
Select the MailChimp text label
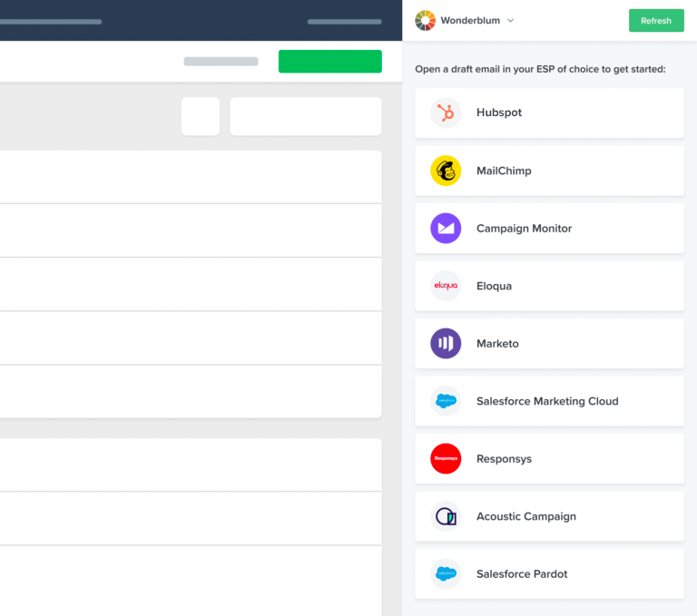coord(504,171)
